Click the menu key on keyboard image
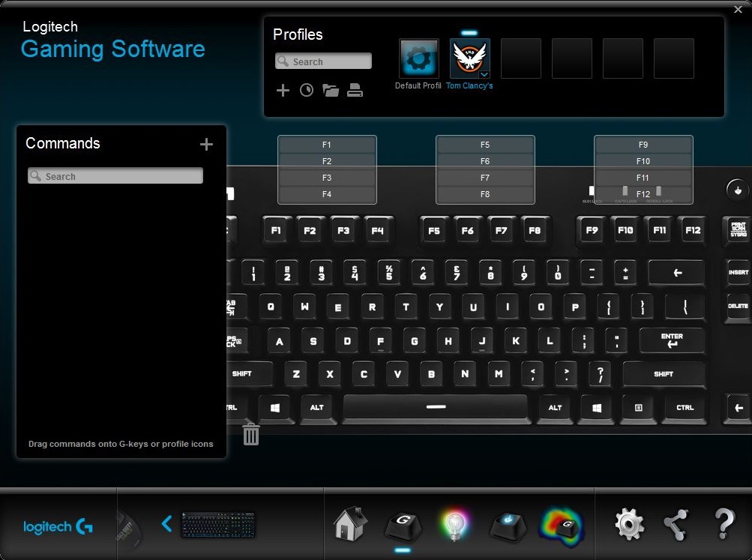The height and width of the screenshot is (560, 752). (638, 408)
